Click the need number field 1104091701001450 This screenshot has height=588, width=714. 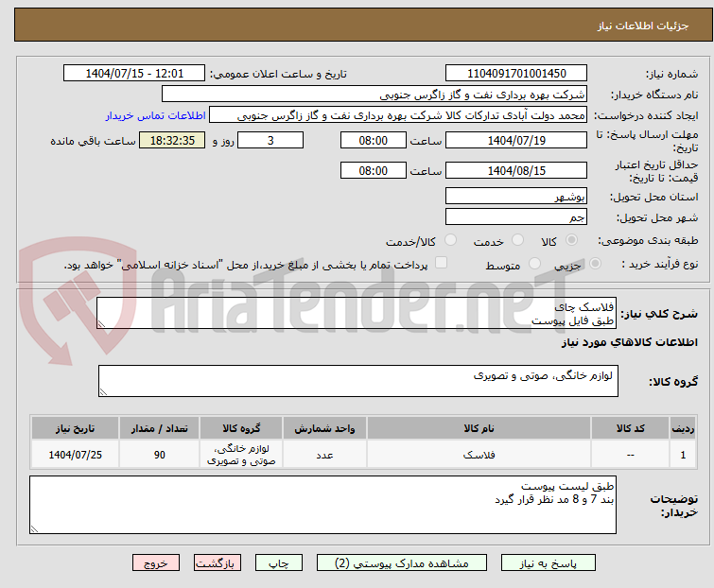click(x=516, y=74)
